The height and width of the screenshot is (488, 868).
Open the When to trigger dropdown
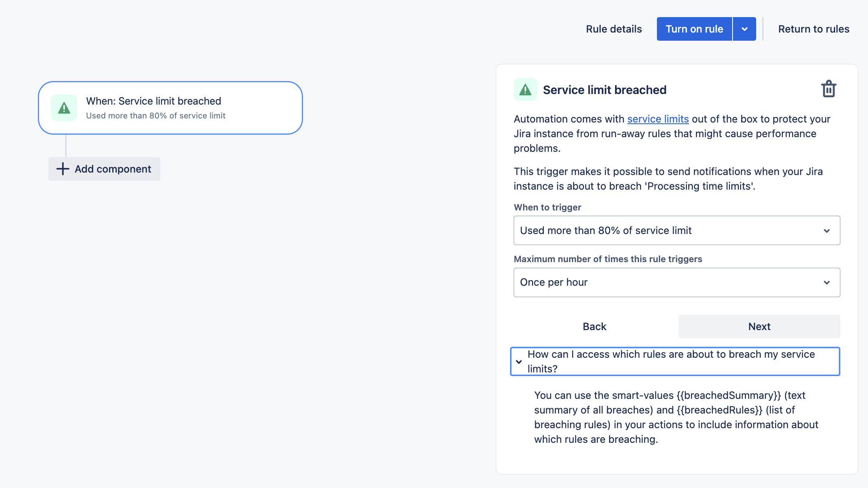(x=677, y=230)
